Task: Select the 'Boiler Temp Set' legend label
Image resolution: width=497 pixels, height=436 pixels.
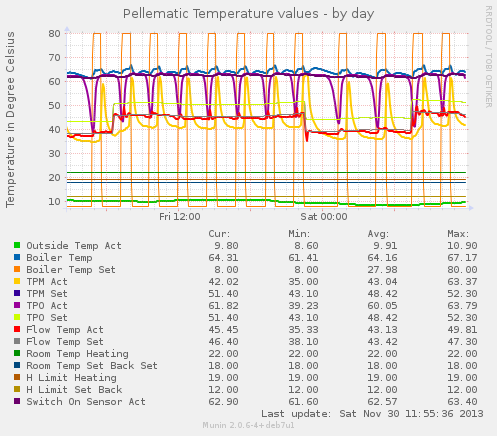Action: tap(71, 270)
